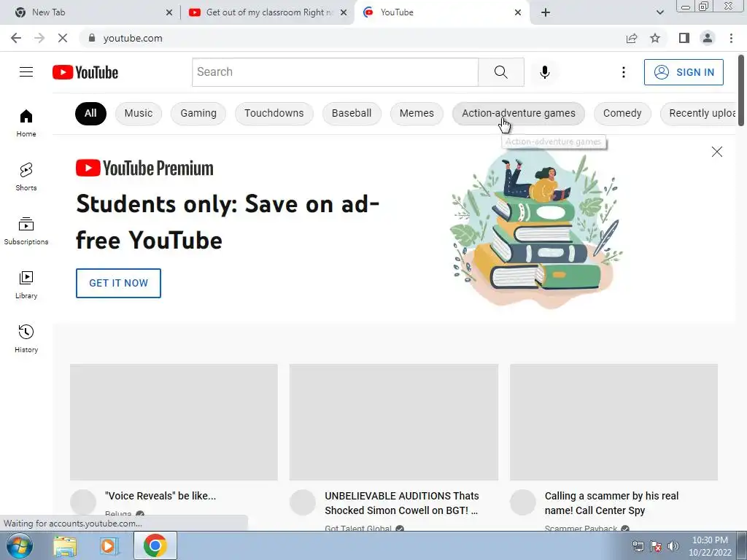Click the YouTube logo
747x560 pixels.
(85, 72)
